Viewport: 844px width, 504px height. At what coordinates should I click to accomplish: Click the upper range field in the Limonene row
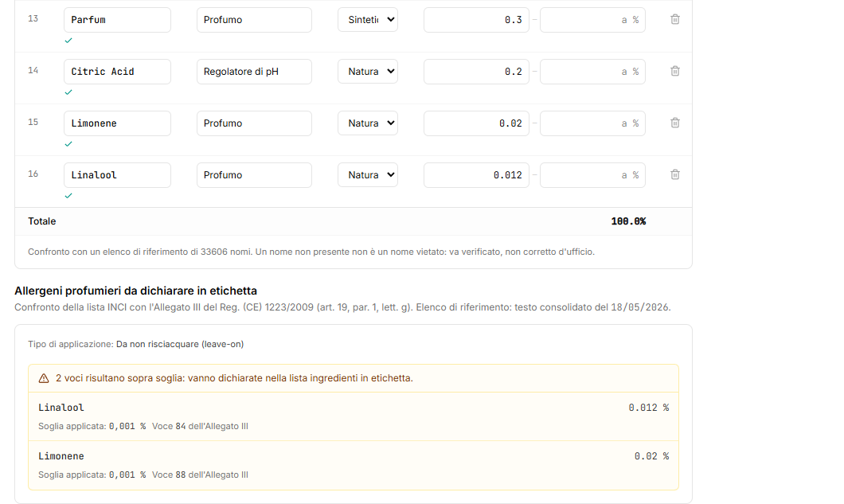point(592,123)
